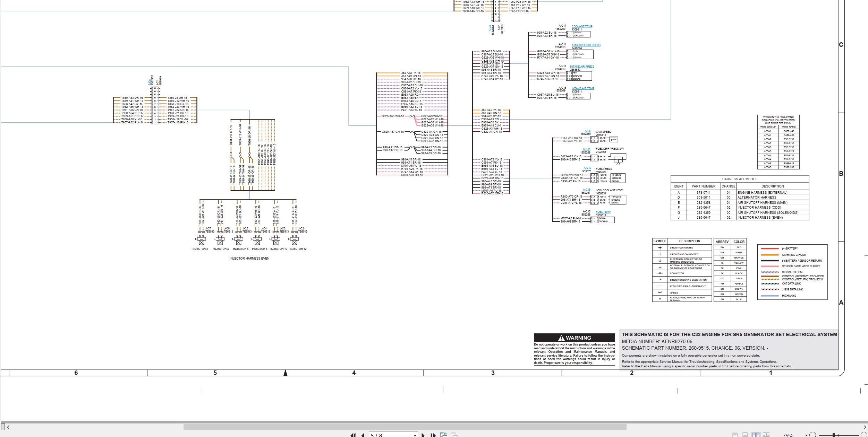This screenshot has height=437, width=868.
Task: Click the go to next view icon
Action: [454, 435]
